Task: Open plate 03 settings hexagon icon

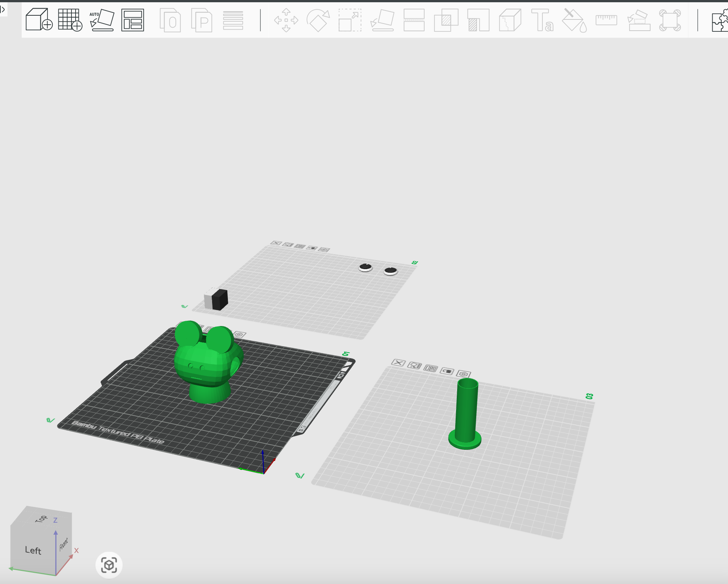Action: (x=464, y=374)
